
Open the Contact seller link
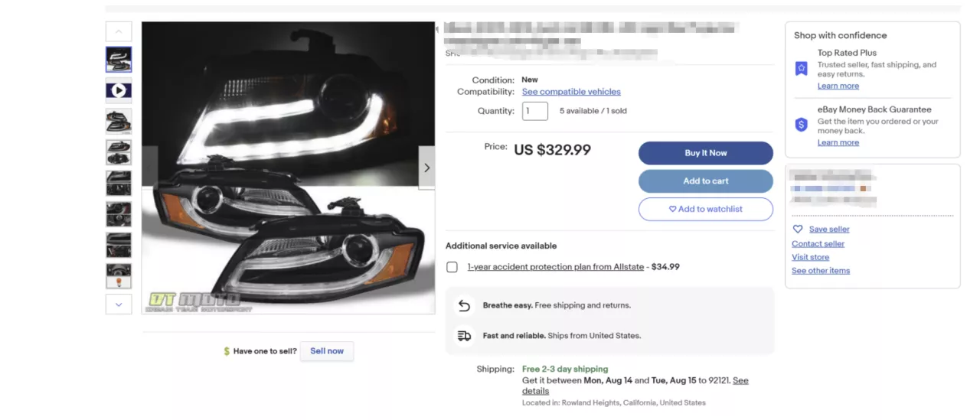click(818, 244)
